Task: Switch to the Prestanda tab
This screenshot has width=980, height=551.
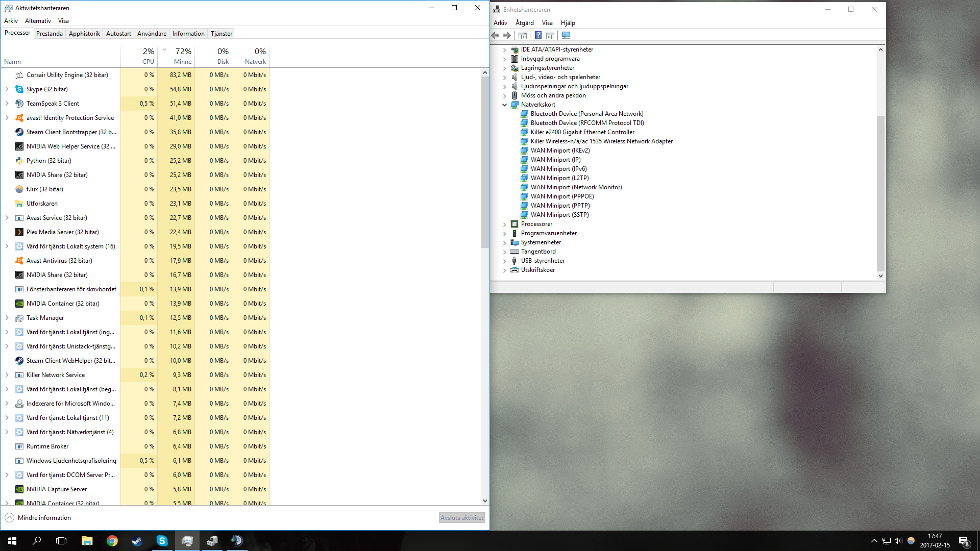Action: coord(50,34)
